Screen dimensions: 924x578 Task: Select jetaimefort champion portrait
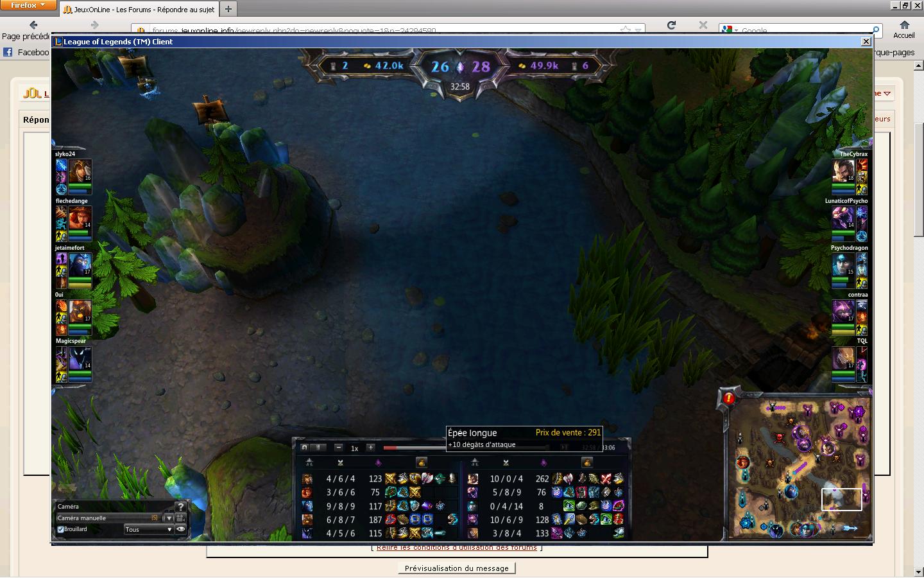click(80, 265)
